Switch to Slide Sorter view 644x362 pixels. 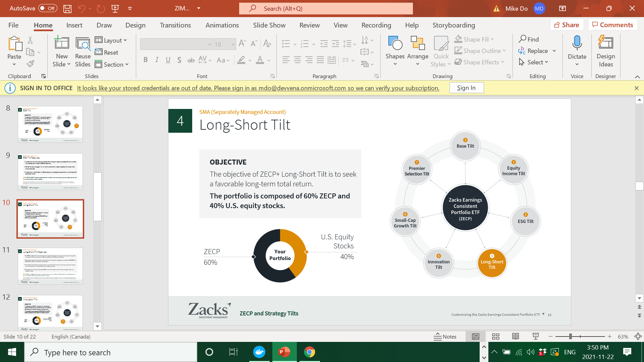point(496,337)
